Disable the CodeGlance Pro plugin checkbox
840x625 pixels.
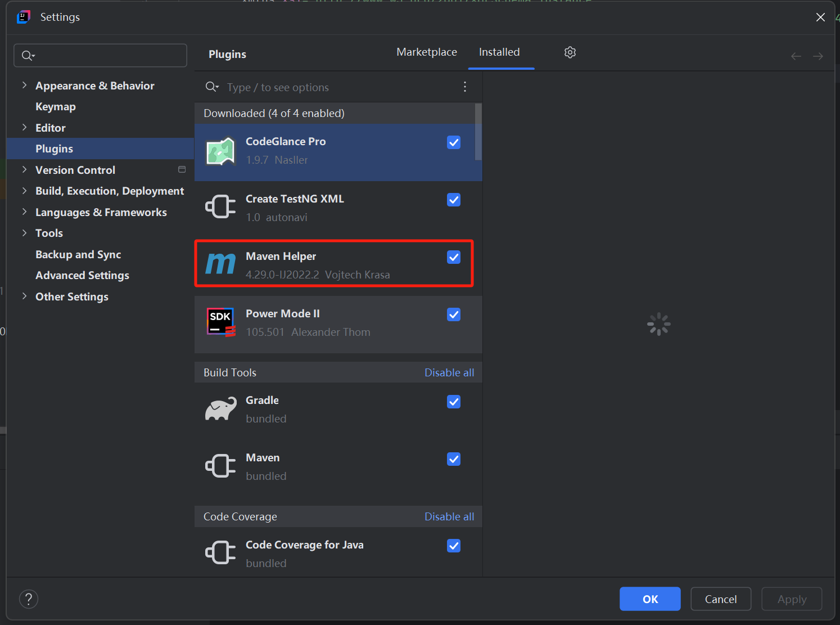point(454,142)
